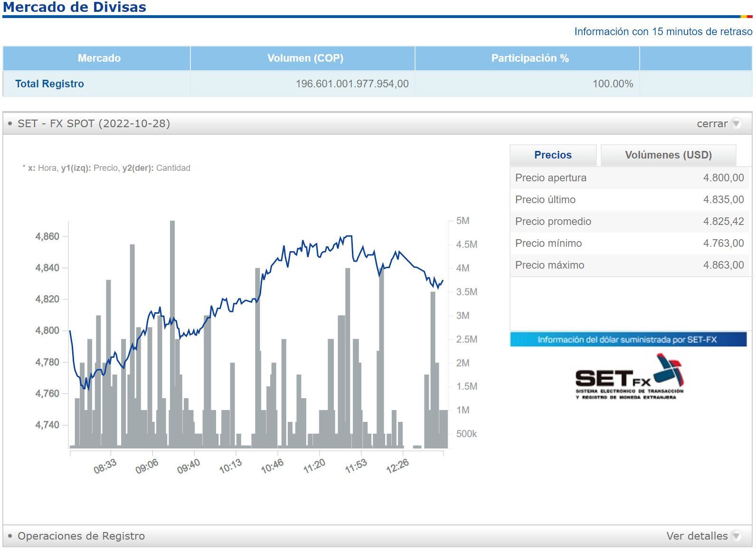Open the Total Registro link
This screenshot has height=551, width=756.
tap(49, 84)
